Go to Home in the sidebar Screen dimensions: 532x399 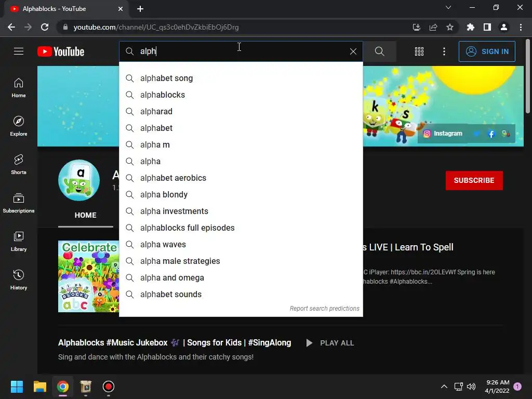tap(19, 87)
